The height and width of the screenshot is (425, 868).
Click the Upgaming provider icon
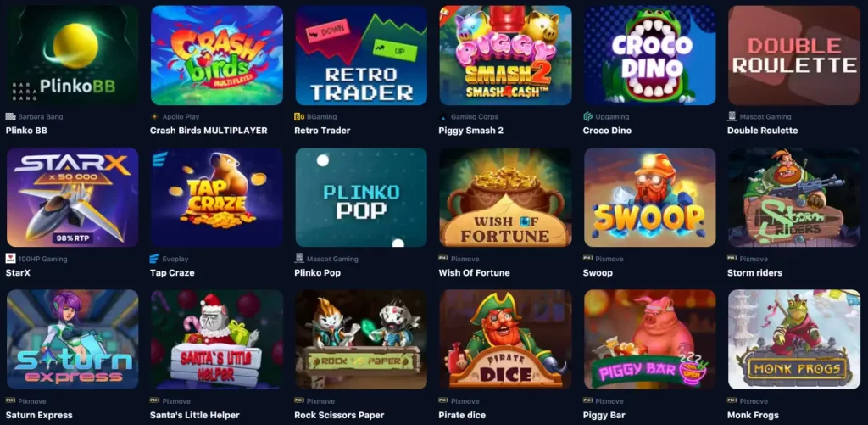588,117
